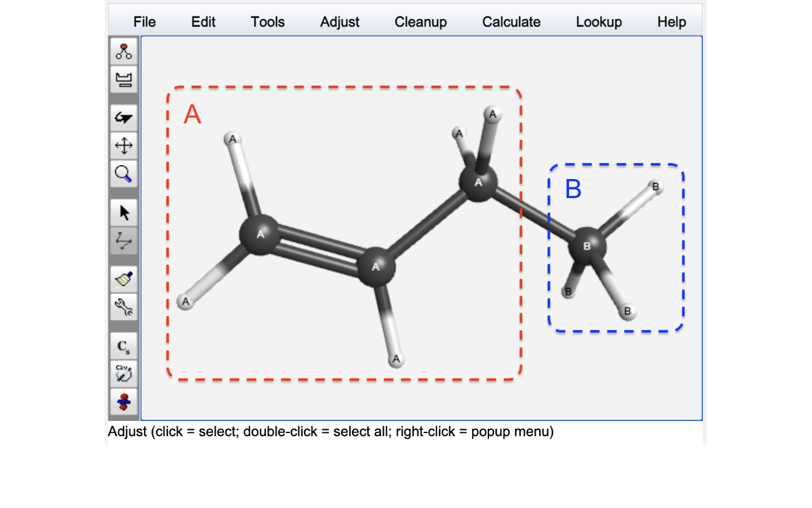
Task: Open the Lookup menu
Action: [599, 22]
